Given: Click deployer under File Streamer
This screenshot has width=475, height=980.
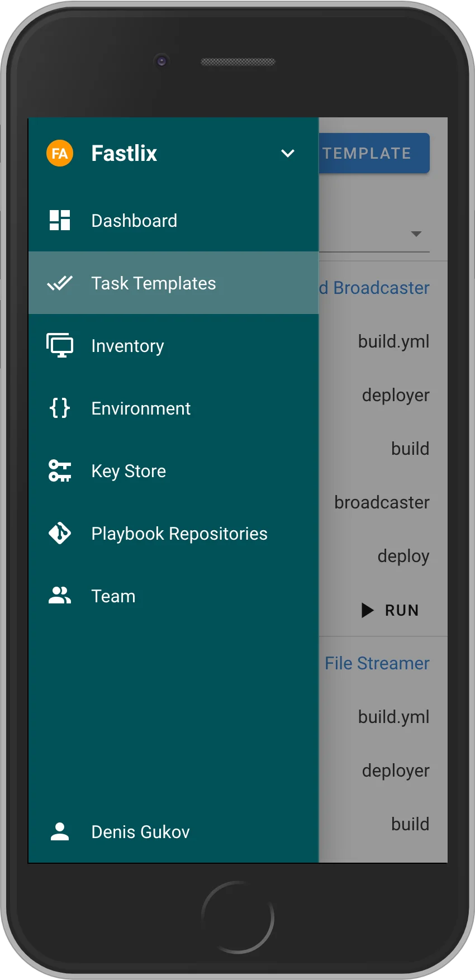Looking at the screenshot, I should coord(396,771).
